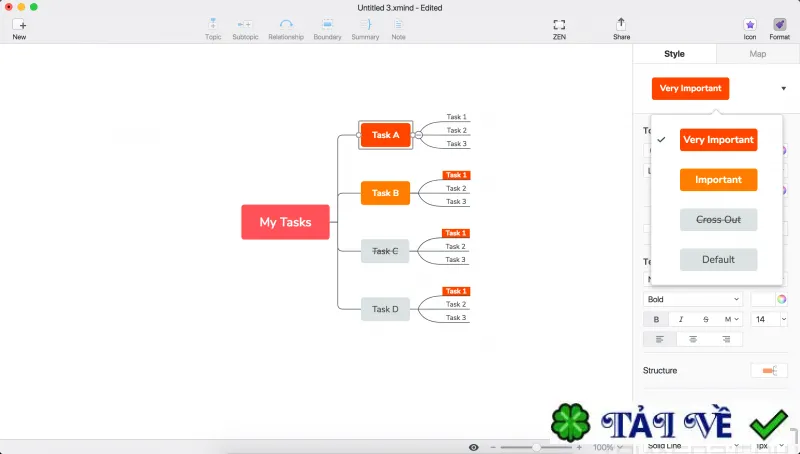Align topic text right
The width and height of the screenshot is (800, 454).
(x=726, y=339)
